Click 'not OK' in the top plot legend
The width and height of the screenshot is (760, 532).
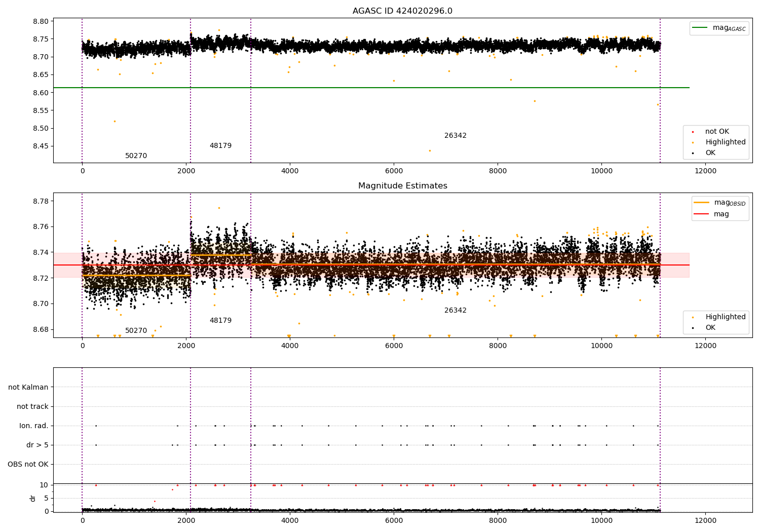point(716,132)
